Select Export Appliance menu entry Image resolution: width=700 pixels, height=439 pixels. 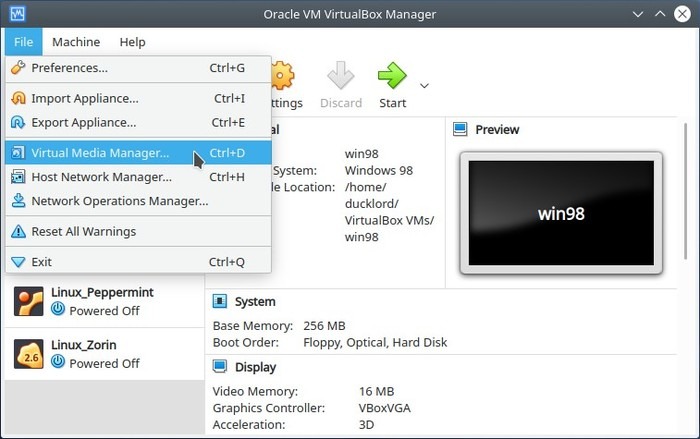pyautogui.click(x=138, y=122)
